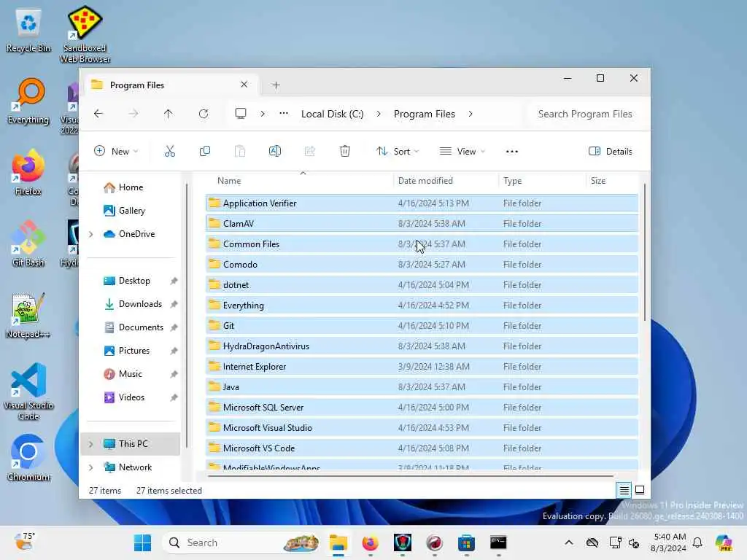Refresh the Program Files folder view
747x560 pixels.
click(x=204, y=114)
